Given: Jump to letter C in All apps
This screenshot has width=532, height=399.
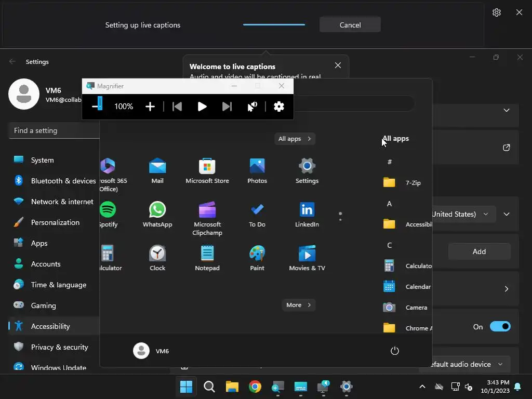Looking at the screenshot, I should [x=389, y=245].
